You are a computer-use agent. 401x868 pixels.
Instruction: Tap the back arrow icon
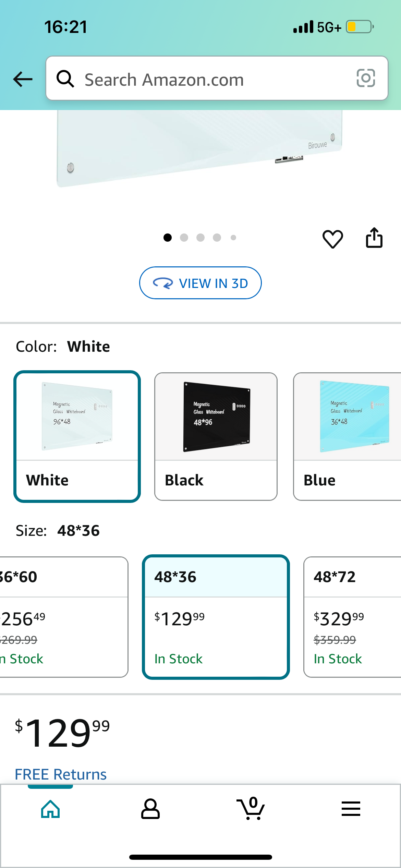(23, 79)
